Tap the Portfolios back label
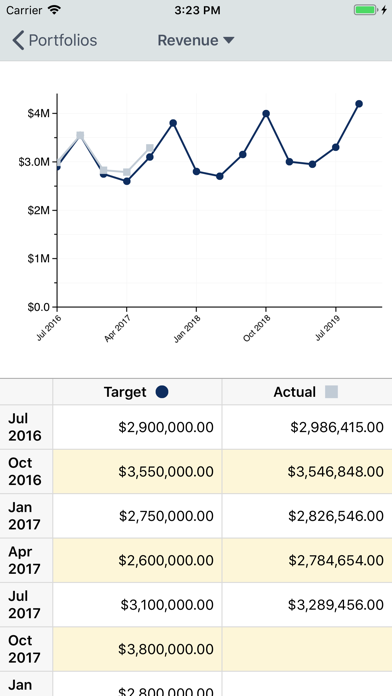 click(63, 40)
